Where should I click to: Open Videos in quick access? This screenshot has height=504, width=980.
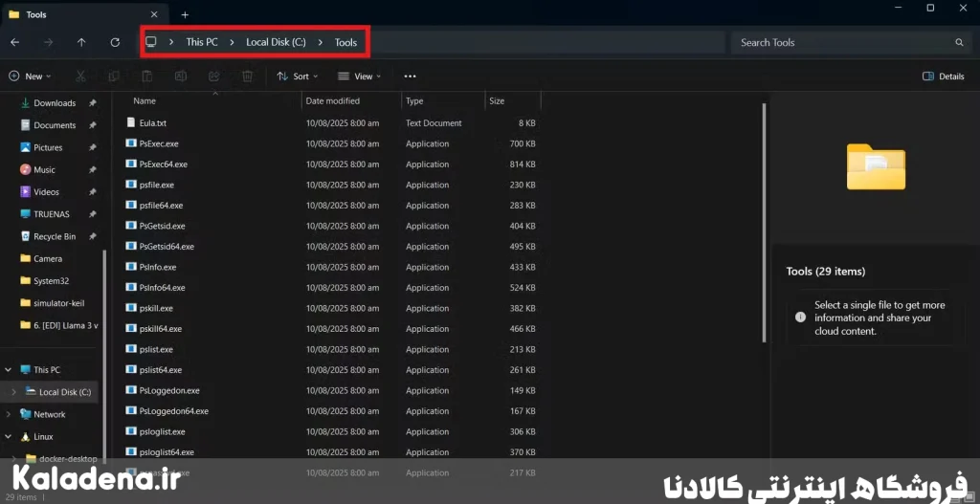click(x=46, y=191)
